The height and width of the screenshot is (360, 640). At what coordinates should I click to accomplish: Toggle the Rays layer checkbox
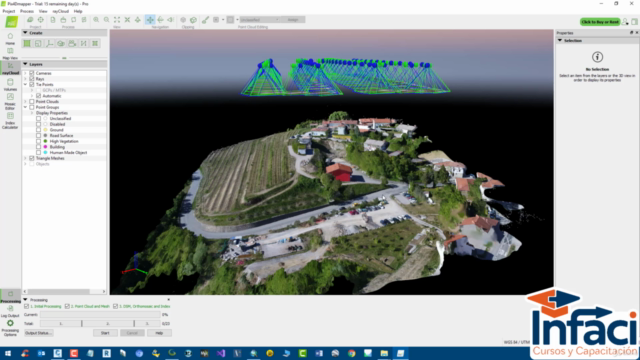[32, 79]
